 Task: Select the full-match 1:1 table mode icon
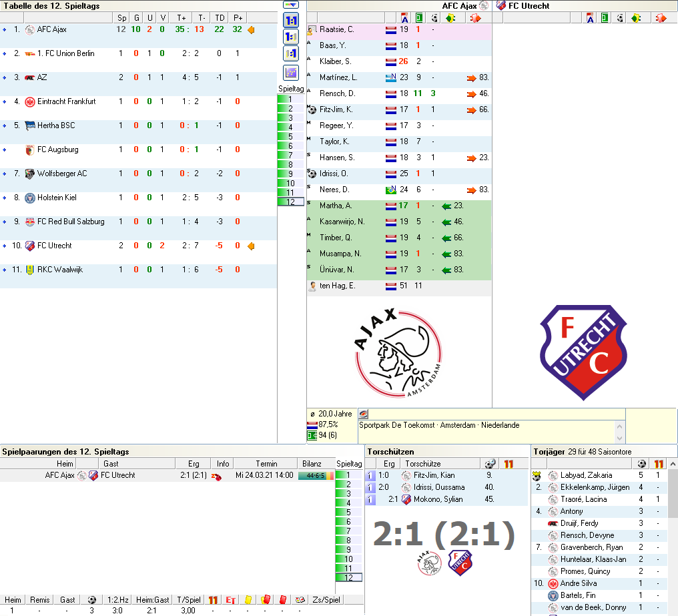click(291, 20)
